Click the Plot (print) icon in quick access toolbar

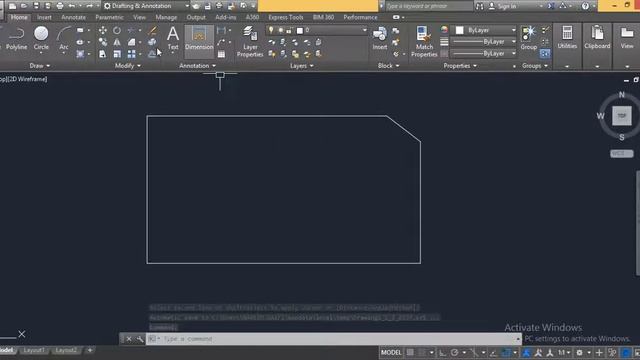point(60,6)
